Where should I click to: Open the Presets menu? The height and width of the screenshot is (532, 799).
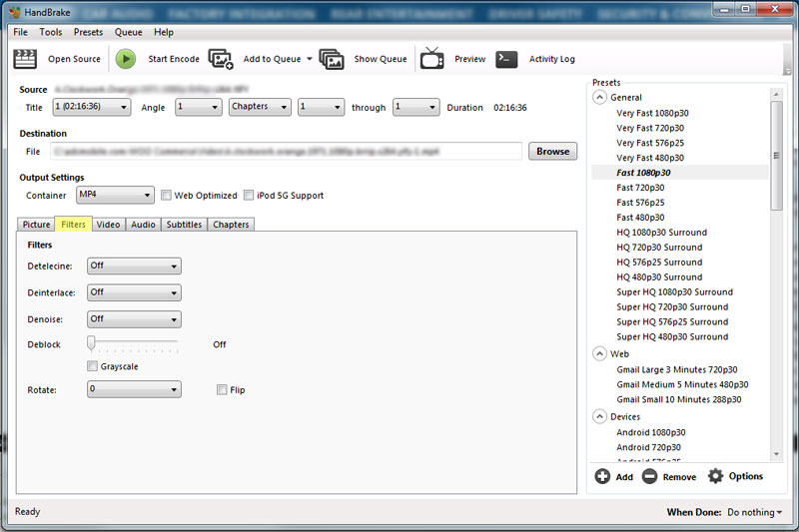pos(88,32)
